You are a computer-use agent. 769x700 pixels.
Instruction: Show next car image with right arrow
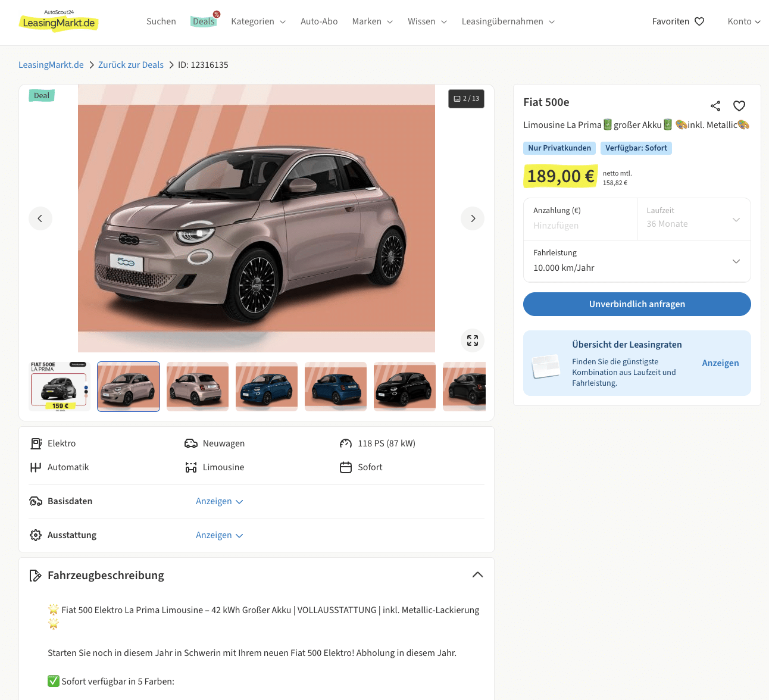tap(473, 218)
